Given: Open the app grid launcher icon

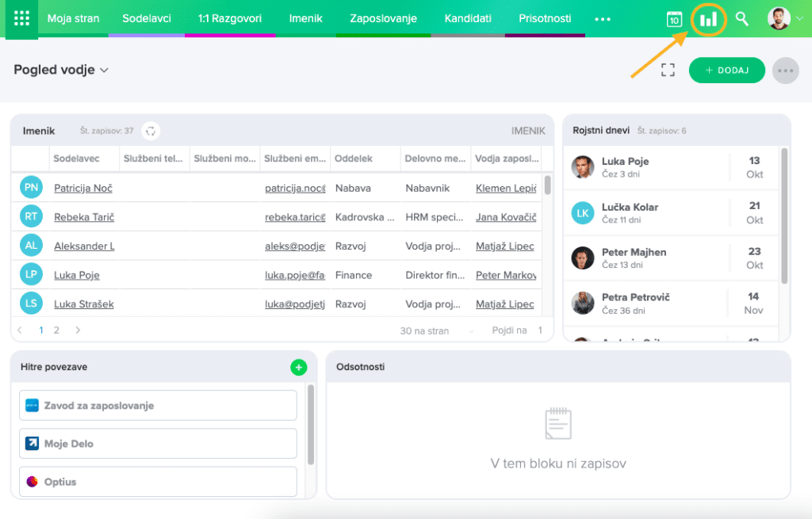Looking at the screenshot, I should (22, 18).
